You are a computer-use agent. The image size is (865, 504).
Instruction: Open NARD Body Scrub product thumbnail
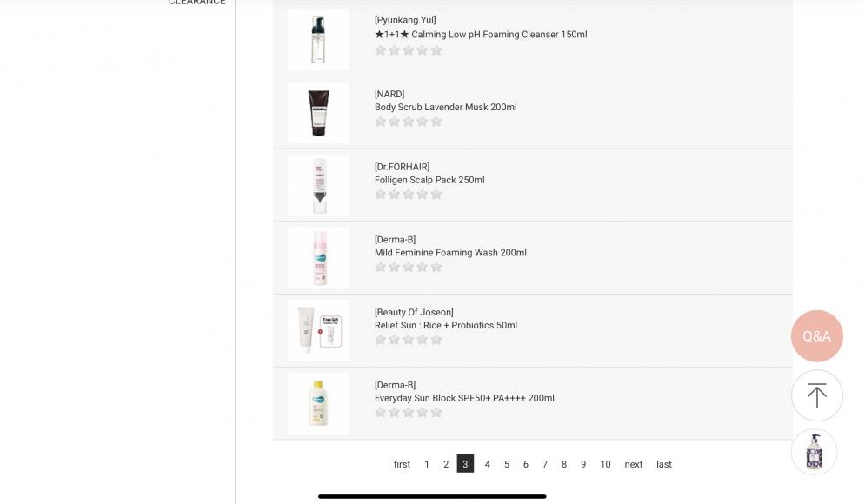pos(318,112)
